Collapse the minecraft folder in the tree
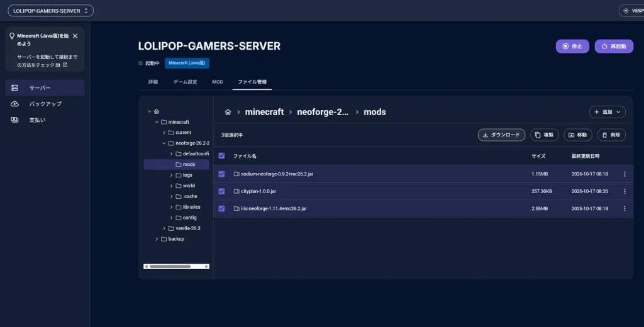Viewport: 644px width, 327px height. click(x=157, y=122)
